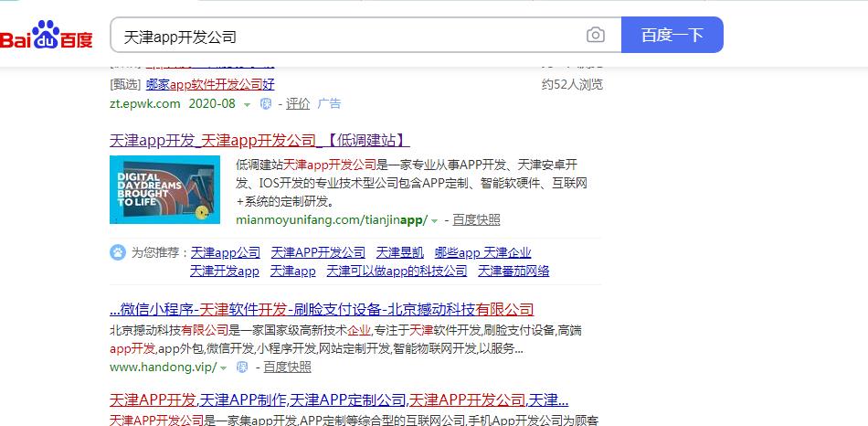This screenshot has height=426, width=868.
Task: Open the 哪家app软件开发公司好 link
Action: click(210, 85)
